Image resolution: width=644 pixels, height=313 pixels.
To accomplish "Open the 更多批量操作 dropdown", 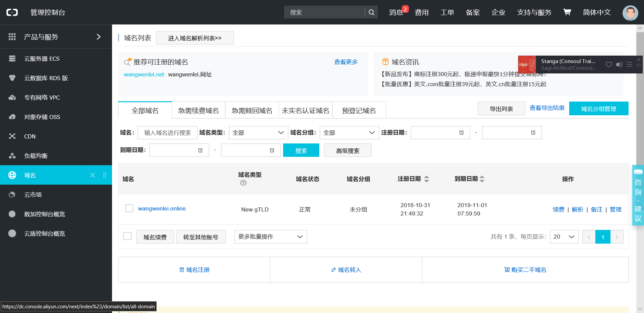I will click(270, 237).
